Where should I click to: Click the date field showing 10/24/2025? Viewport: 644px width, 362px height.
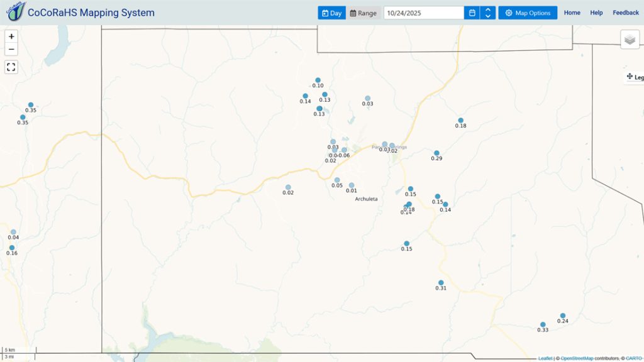pyautogui.click(x=423, y=13)
